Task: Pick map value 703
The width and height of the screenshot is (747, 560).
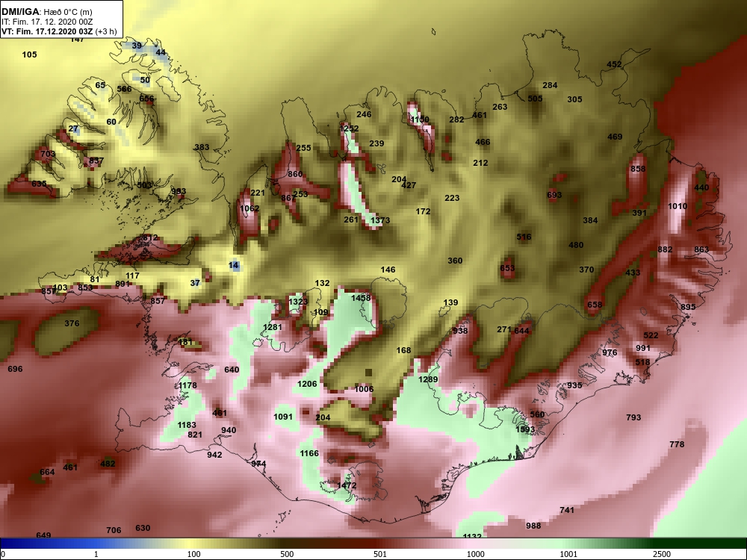Action: click(48, 154)
